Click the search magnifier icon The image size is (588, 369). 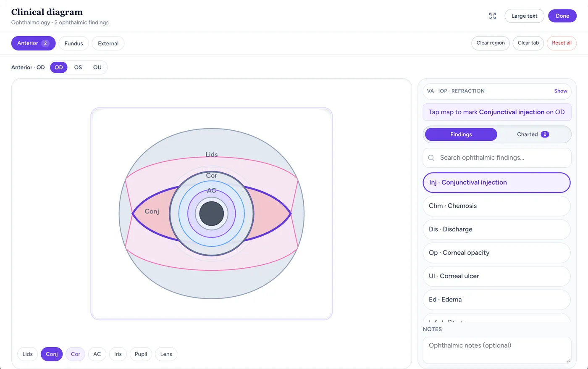[x=431, y=158]
